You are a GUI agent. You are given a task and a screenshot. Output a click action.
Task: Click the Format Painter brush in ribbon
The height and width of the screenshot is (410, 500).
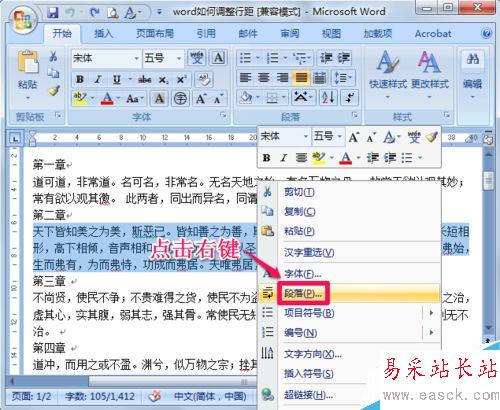[x=54, y=90]
